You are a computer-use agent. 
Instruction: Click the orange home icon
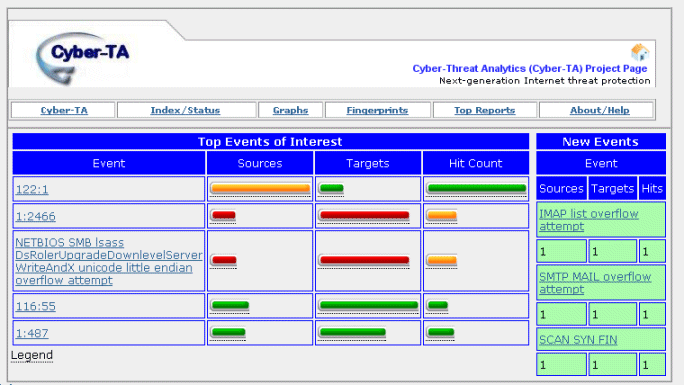click(640, 52)
